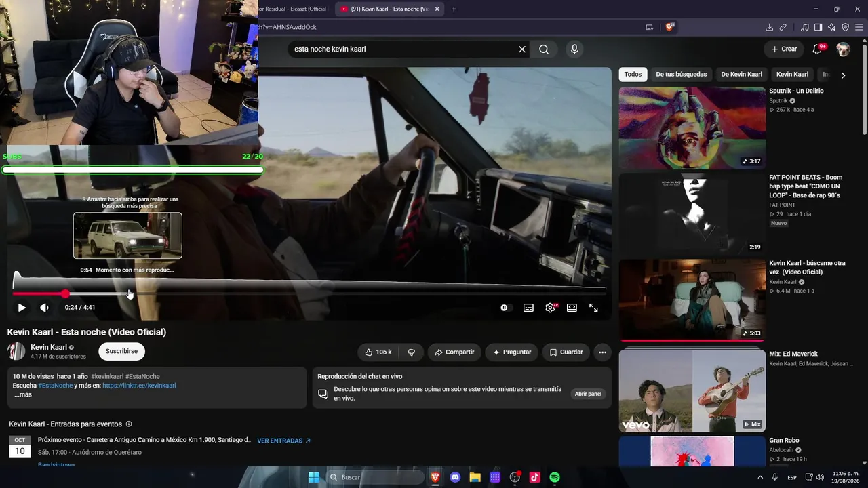
Task: Play the Kevin Kaarl video
Action: click(22, 308)
